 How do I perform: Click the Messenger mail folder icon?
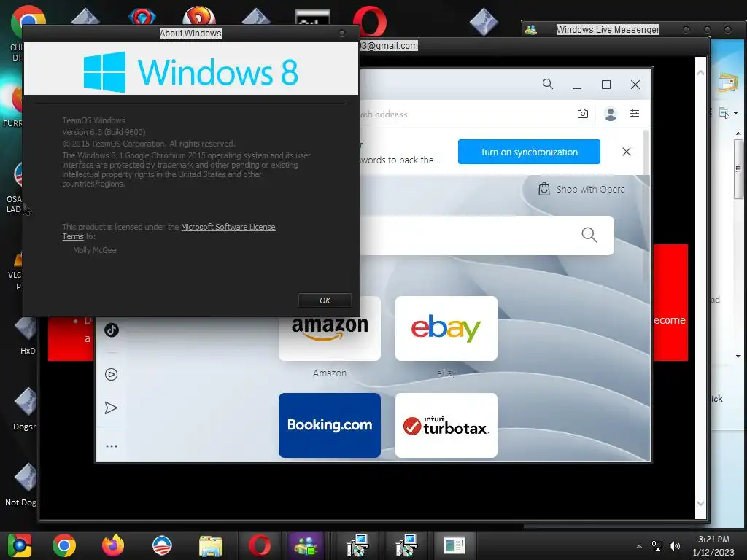tap(728, 83)
